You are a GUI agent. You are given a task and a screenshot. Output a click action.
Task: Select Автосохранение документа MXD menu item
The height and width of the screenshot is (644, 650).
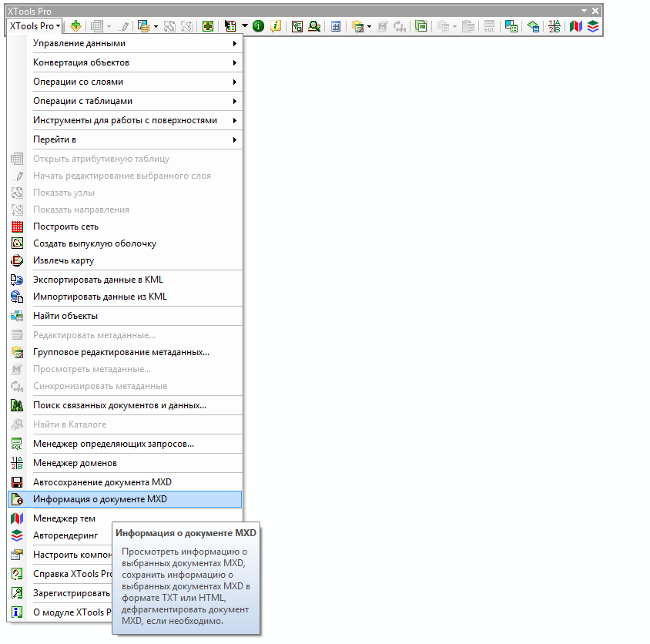[125, 482]
